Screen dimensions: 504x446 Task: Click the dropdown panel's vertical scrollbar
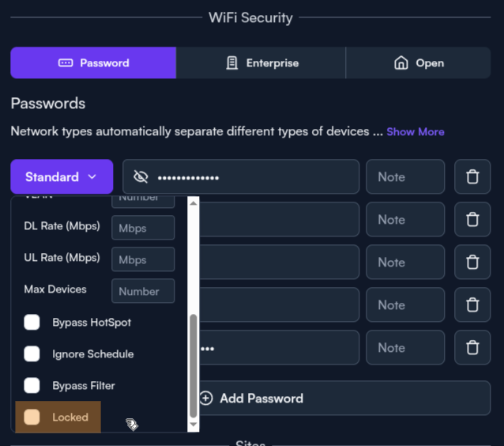pos(194,365)
